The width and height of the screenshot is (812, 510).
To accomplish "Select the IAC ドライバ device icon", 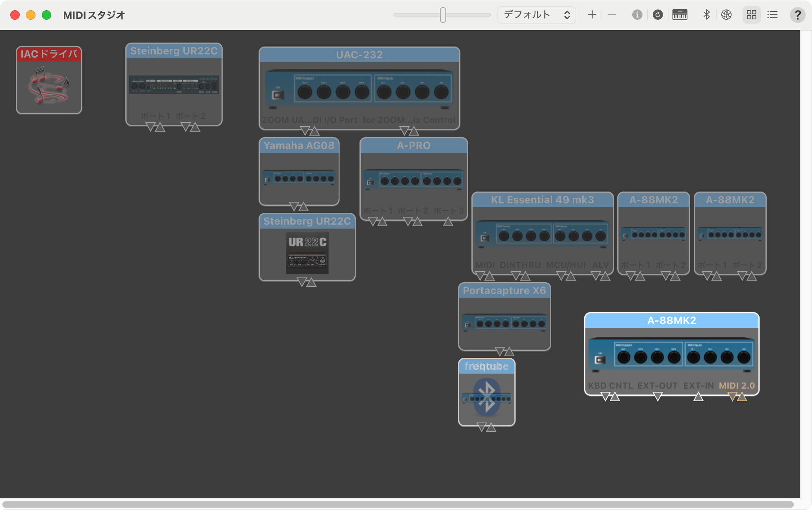I will tap(49, 80).
